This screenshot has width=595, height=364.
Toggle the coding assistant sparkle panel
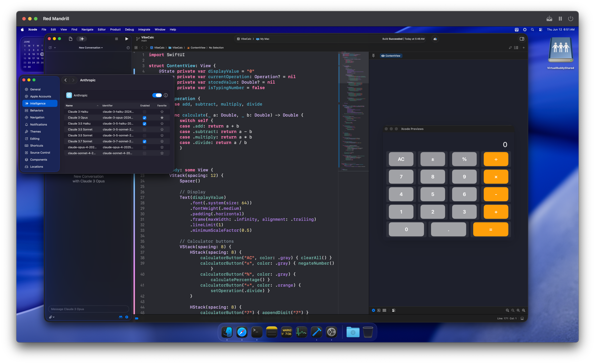point(82,39)
